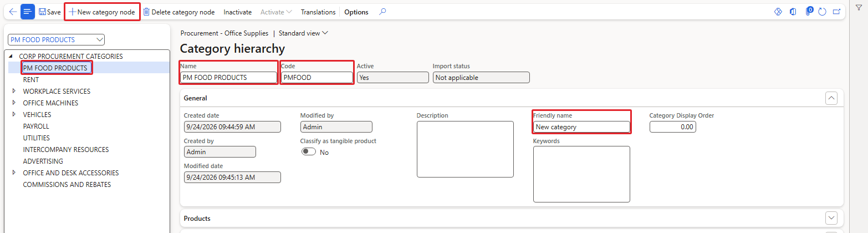Open form in new window icon
The height and width of the screenshot is (233, 868).
pyautogui.click(x=837, y=12)
